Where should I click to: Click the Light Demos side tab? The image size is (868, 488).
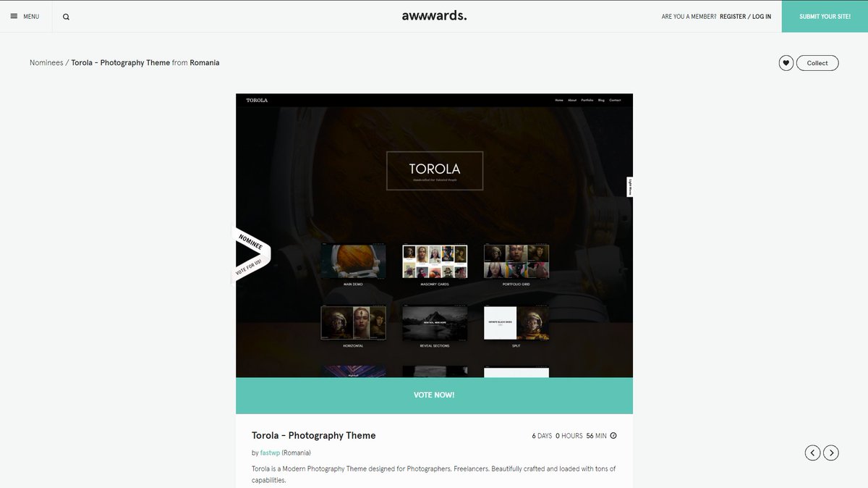(x=630, y=187)
